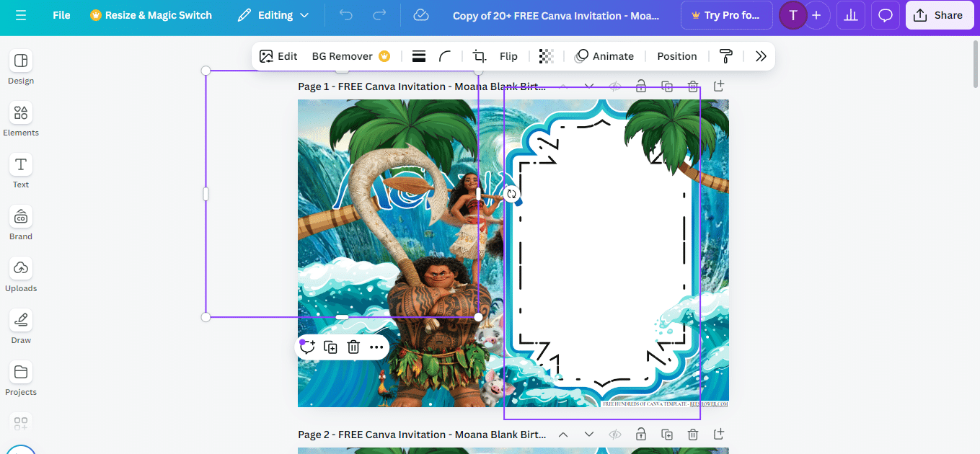Open border style lines icon
This screenshot has width=980, height=454.
pyautogui.click(x=418, y=56)
